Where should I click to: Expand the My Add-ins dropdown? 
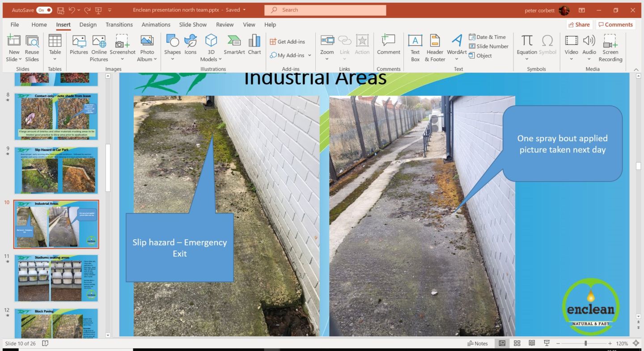point(309,55)
